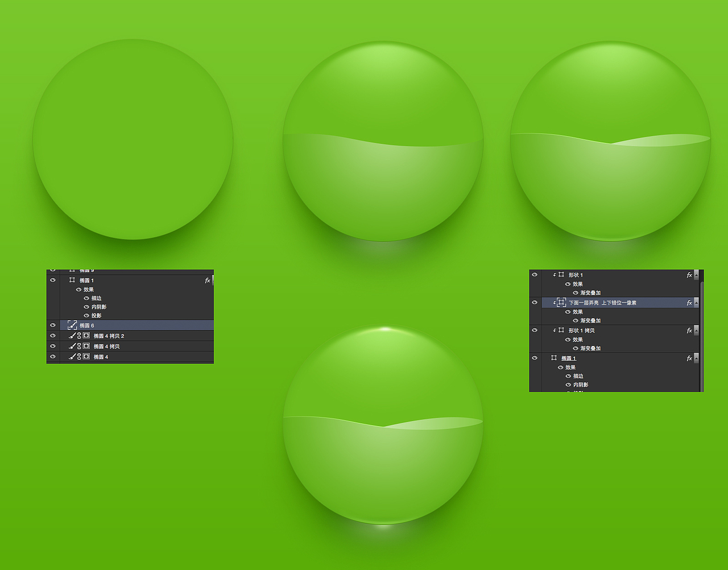Click the shape thumbnail of the 形状 1 layer
Screen dimensions: 728x570
coord(561,274)
